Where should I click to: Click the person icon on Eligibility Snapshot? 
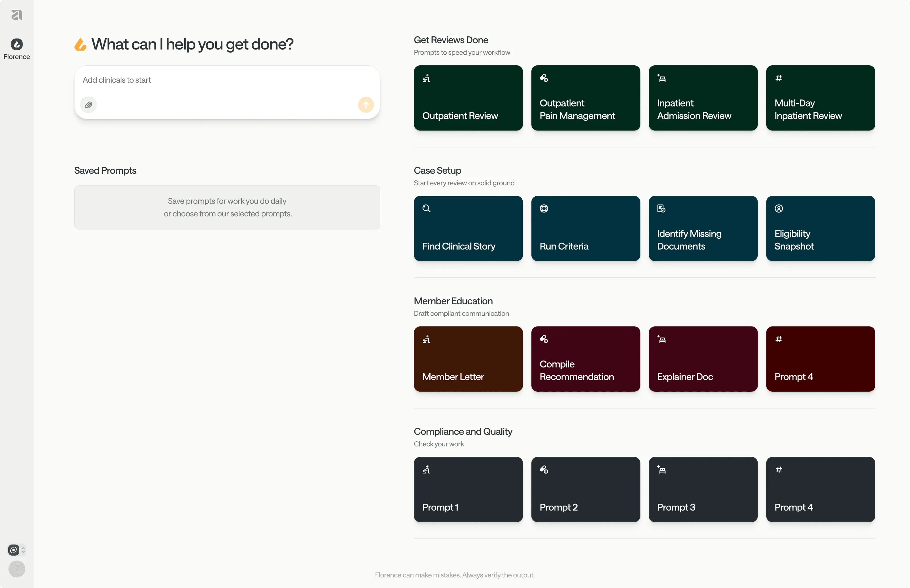click(779, 209)
